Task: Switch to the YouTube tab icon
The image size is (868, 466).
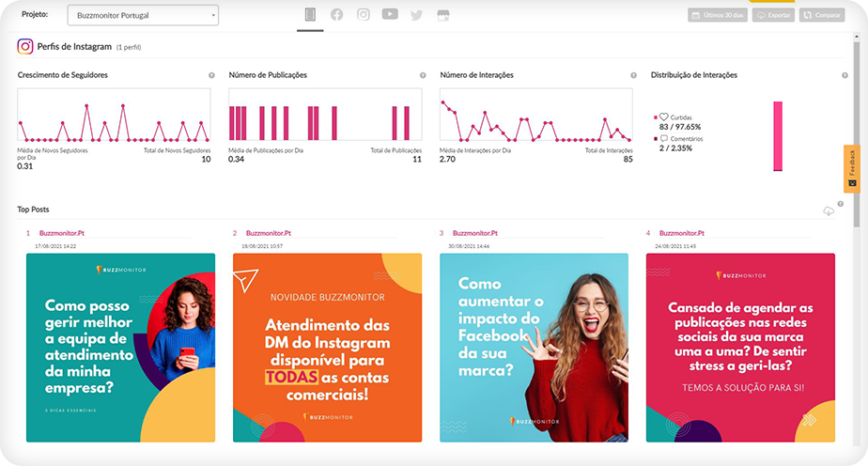Action: point(390,14)
